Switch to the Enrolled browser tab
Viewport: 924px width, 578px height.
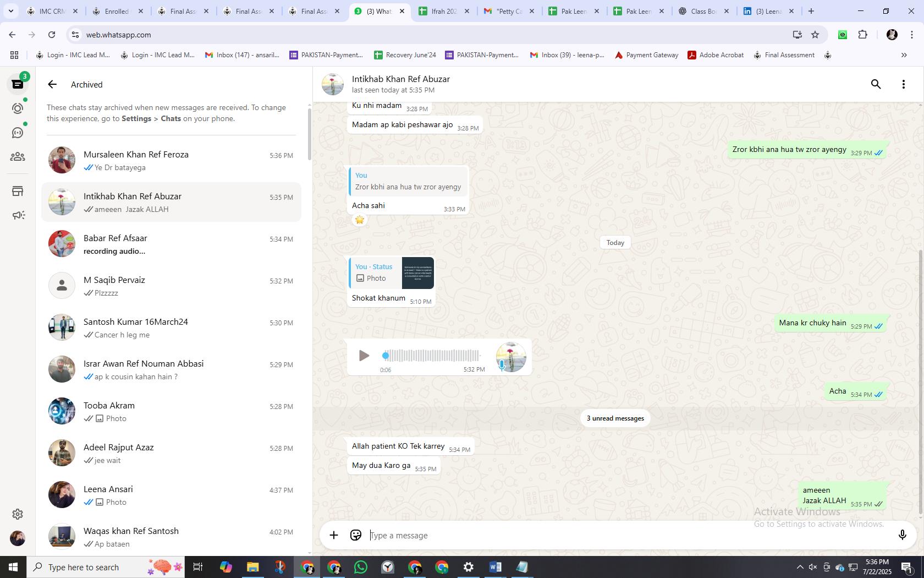[118, 11]
